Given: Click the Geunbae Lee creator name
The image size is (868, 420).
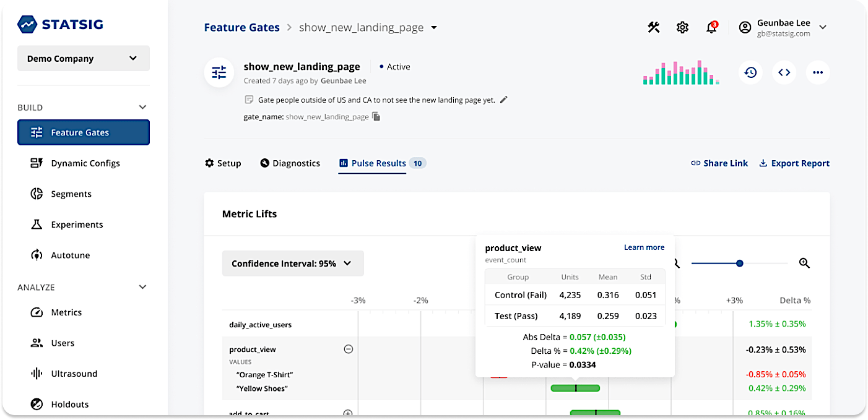Looking at the screenshot, I should (x=343, y=80).
